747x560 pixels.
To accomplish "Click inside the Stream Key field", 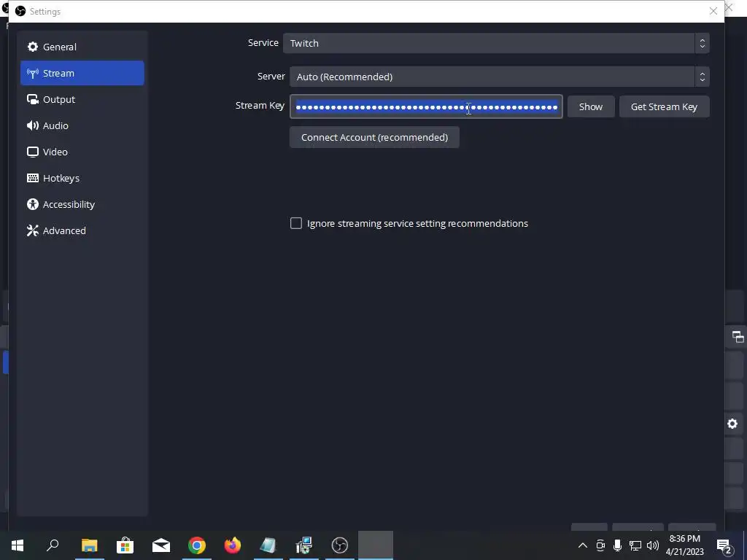I will coord(426,106).
